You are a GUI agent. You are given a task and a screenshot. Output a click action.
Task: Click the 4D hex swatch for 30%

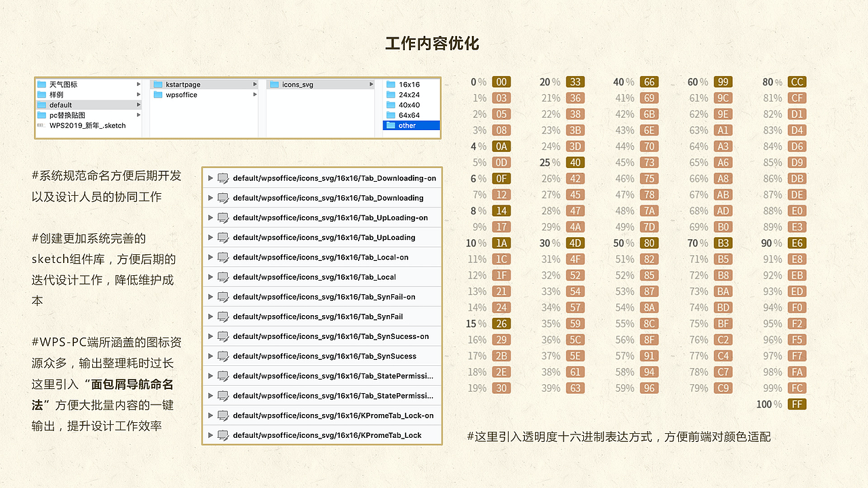[575, 243]
